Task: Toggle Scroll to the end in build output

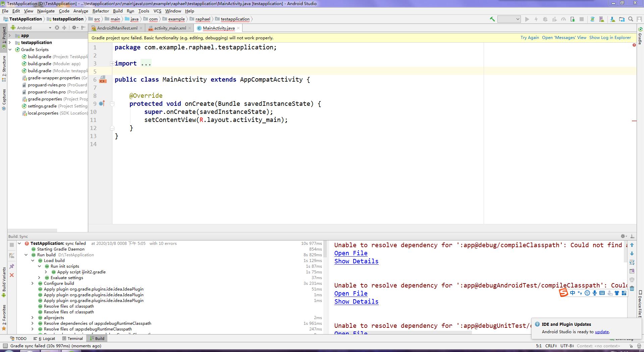Action: 632,271
